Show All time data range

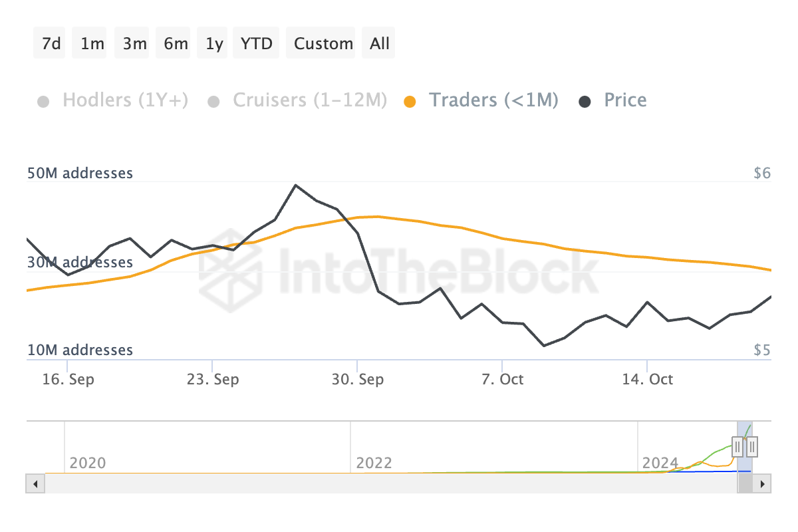[x=380, y=44]
